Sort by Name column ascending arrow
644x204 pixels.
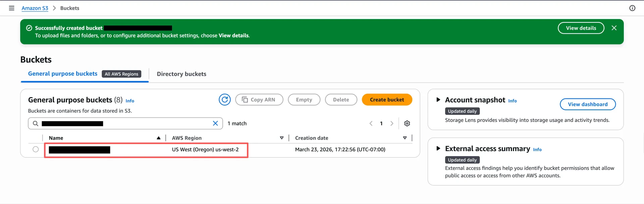coord(159,138)
